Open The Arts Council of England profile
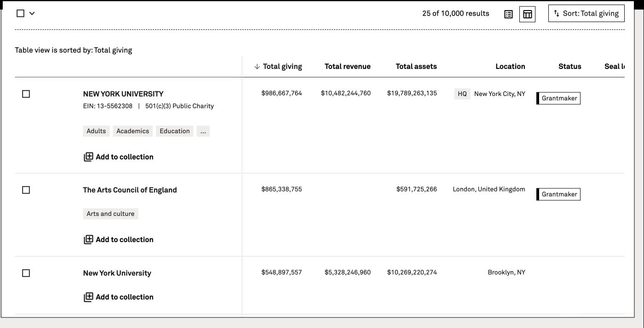This screenshot has width=644, height=328. 130,190
